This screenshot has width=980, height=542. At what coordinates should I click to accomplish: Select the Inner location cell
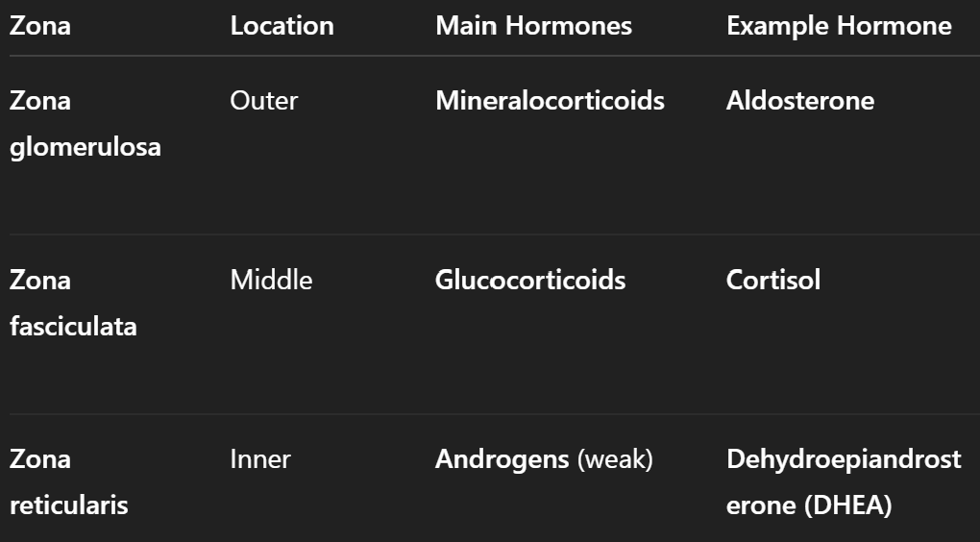(x=260, y=459)
